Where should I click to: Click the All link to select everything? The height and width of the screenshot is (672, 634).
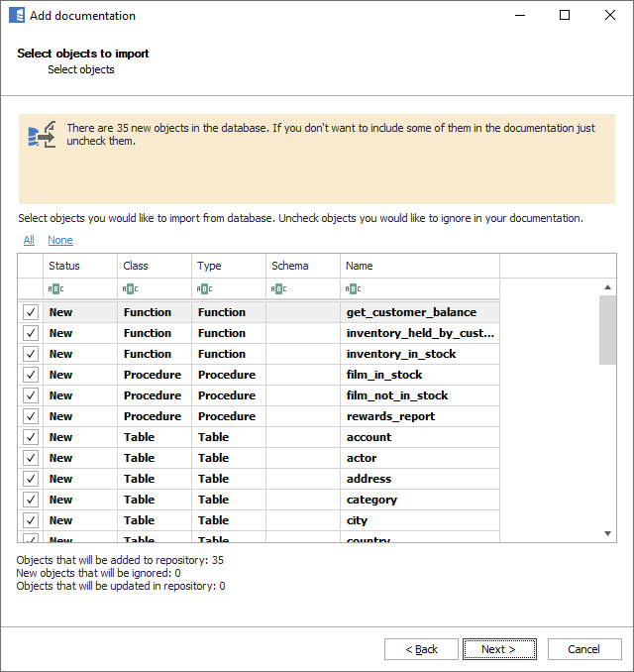pyautogui.click(x=29, y=240)
